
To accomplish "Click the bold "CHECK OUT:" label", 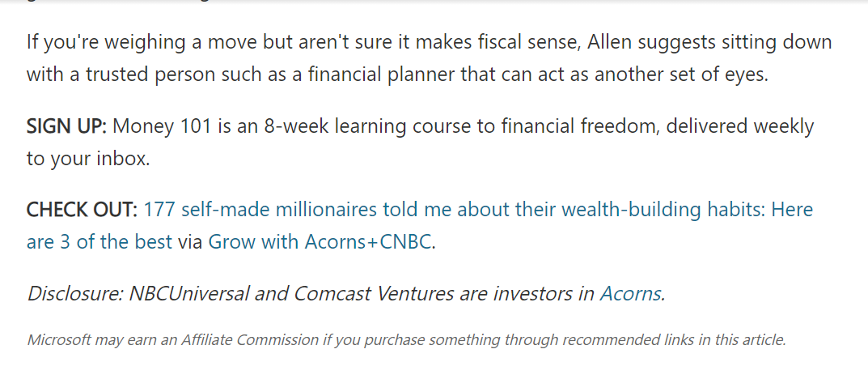I will pos(82,210).
